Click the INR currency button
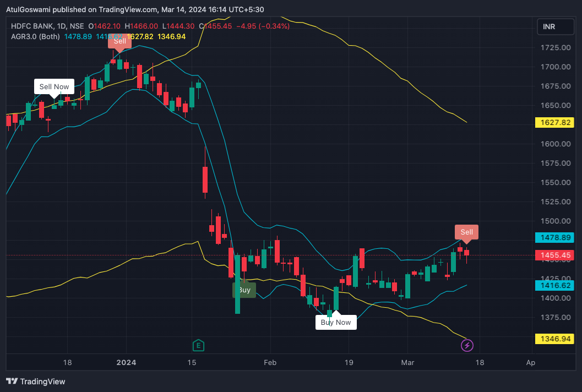Screen dimensions: 582x392 555,27
